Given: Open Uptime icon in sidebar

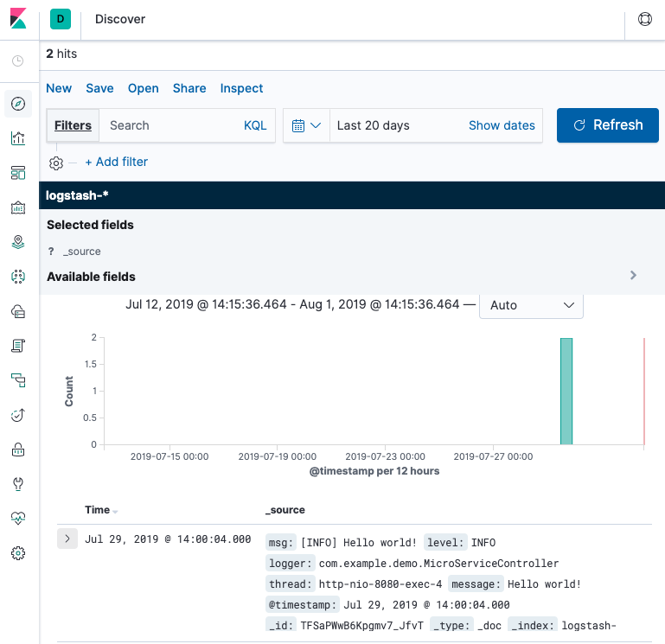Looking at the screenshot, I should coord(18,415).
